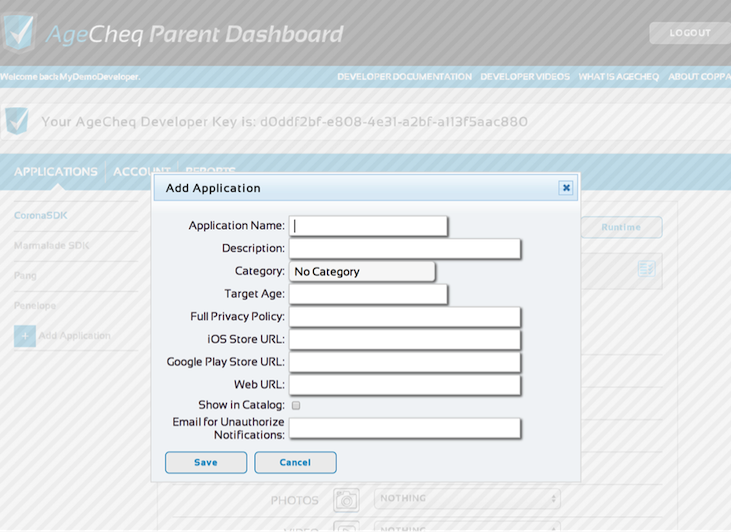731x532 pixels.
Task: Open the DEVELOPER VIDEOS link
Action: coord(525,77)
